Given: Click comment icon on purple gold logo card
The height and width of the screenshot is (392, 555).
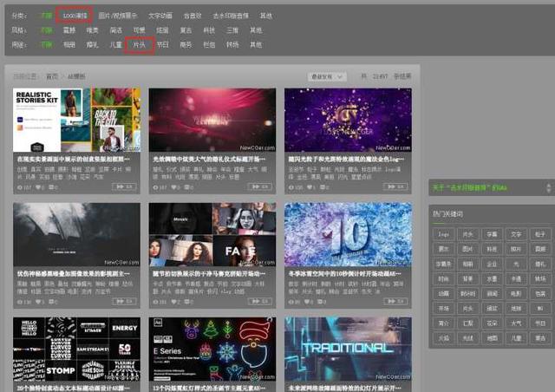Looking at the screenshot, I should click(x=323, y=187).
